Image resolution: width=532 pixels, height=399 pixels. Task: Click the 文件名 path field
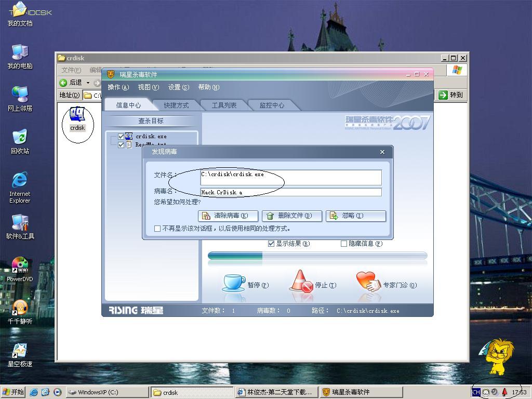(x=291, y=178)
